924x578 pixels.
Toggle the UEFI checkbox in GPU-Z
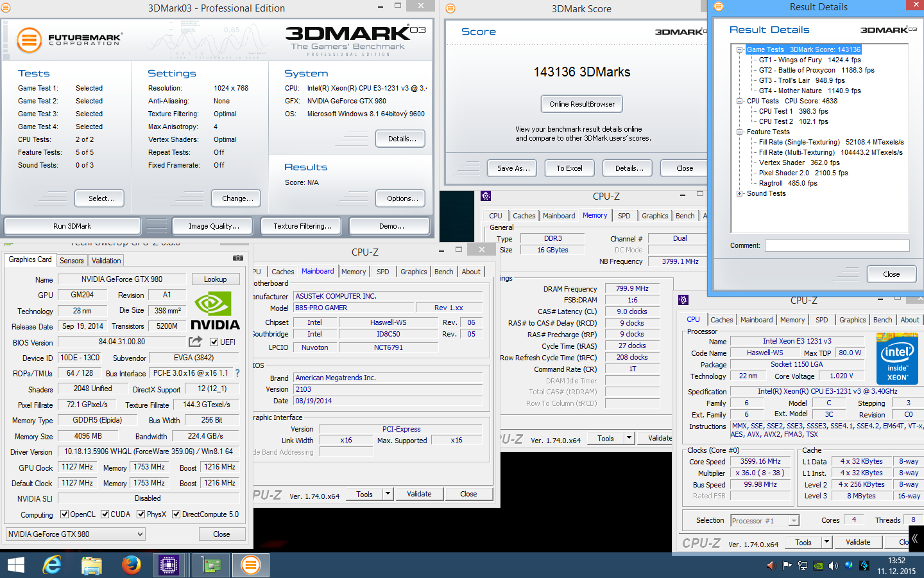coord(214,342)
